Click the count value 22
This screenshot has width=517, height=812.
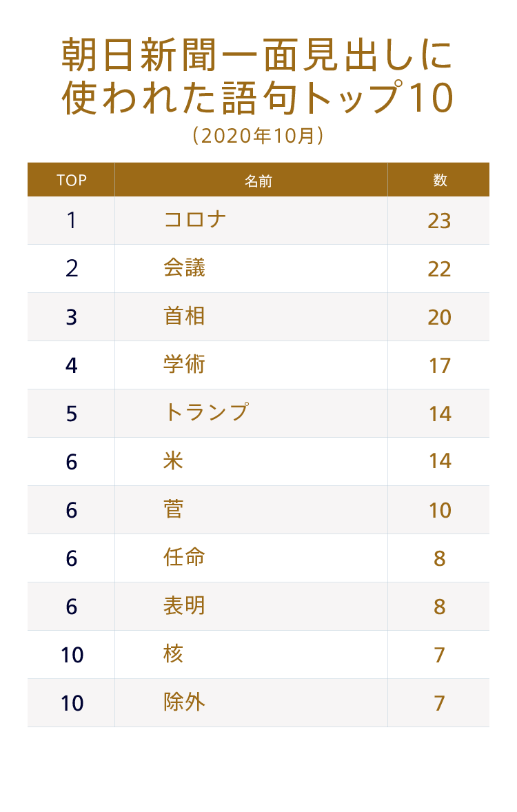pyautogui.click(x=439, y=269)
